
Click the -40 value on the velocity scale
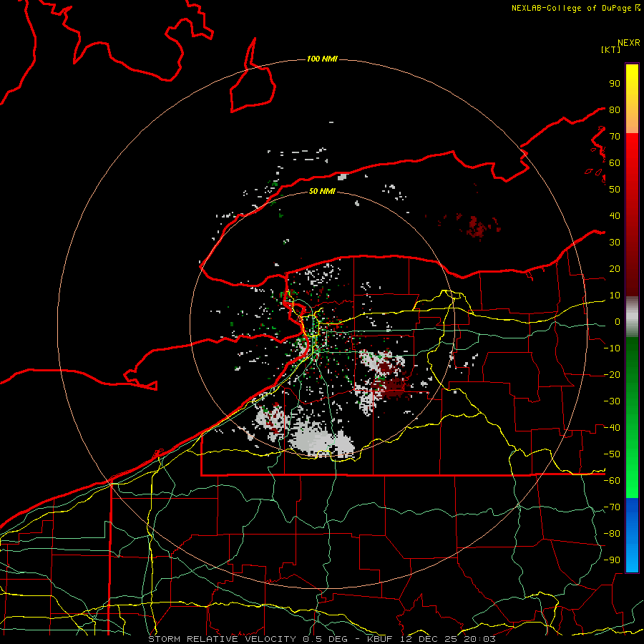coord(612,428)
